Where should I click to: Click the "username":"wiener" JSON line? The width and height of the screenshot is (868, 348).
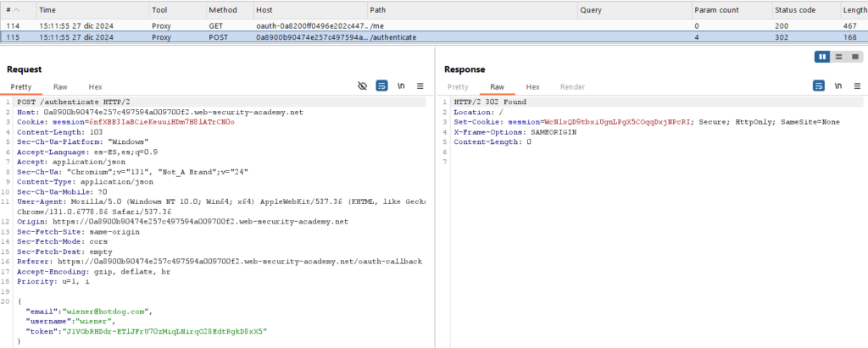point(70,322)
